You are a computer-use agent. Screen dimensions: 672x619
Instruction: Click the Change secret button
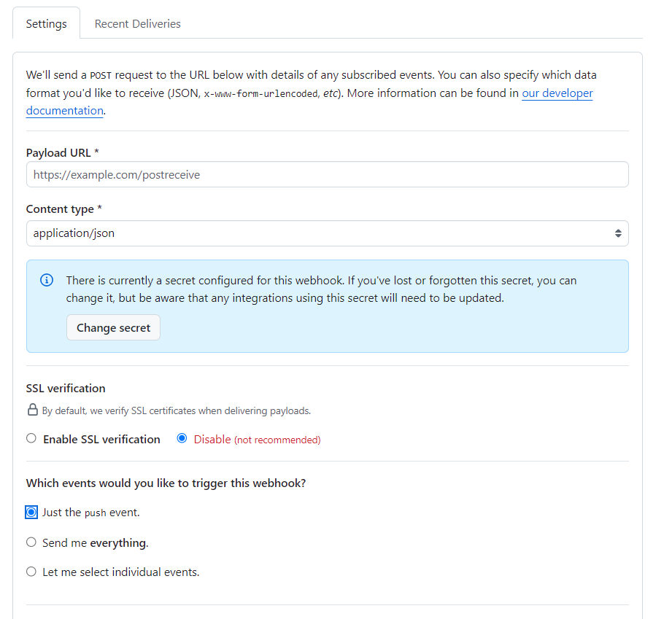(x=114, y=327)
